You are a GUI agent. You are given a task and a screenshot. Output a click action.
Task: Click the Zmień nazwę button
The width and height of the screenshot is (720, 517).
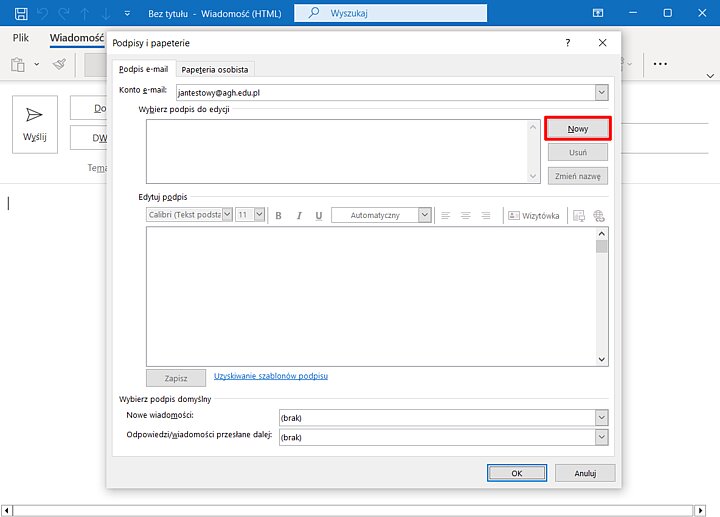tap(578, 176)
